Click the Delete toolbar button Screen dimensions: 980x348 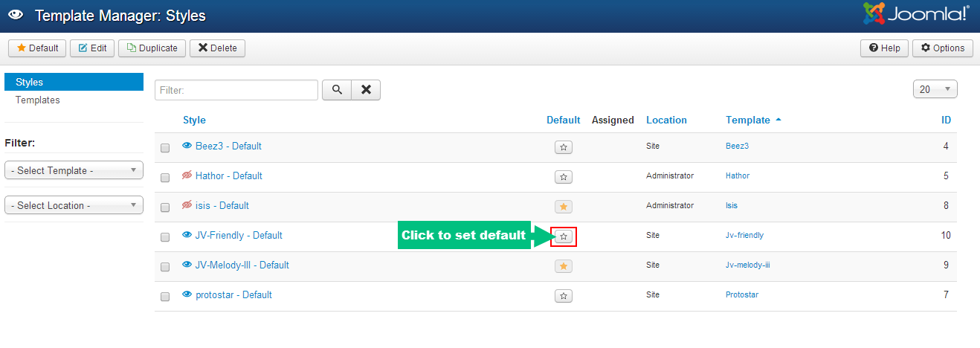pos(217,48)
